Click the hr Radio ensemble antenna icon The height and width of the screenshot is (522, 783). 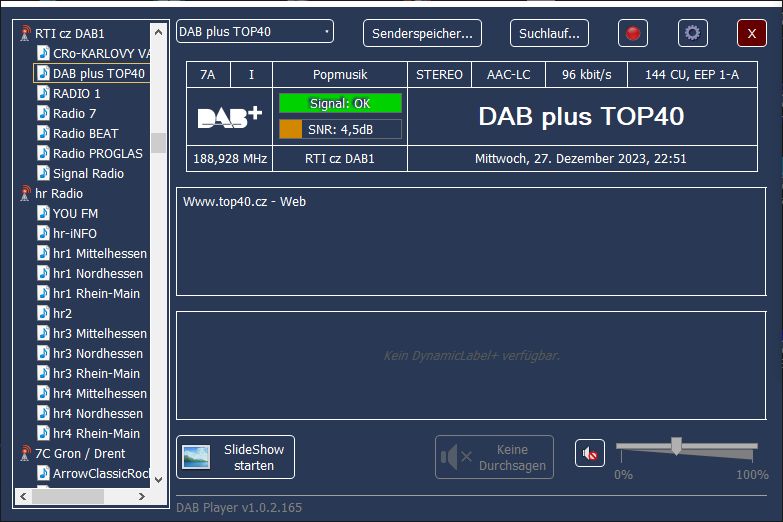click(25, 193)
